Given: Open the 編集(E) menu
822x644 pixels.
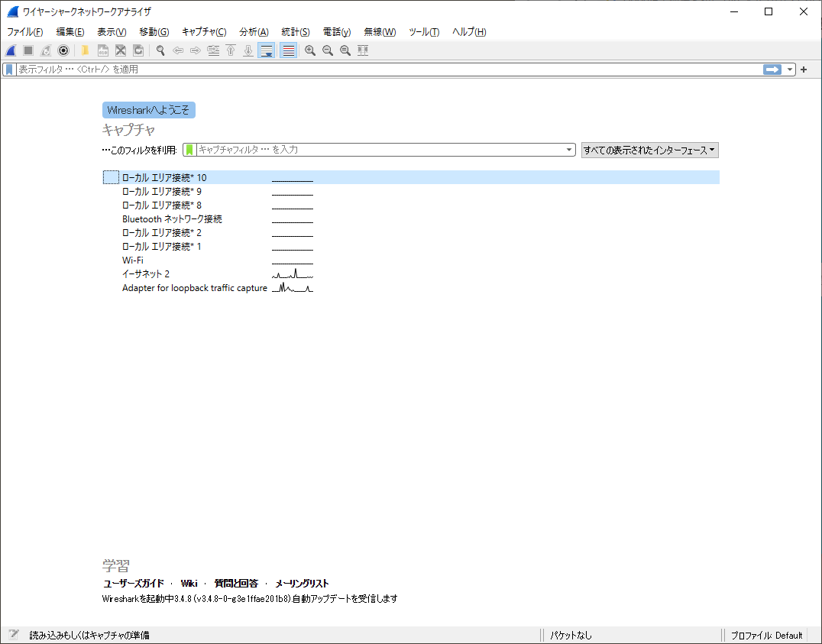Looking at the screenshot, I should 70,32.
